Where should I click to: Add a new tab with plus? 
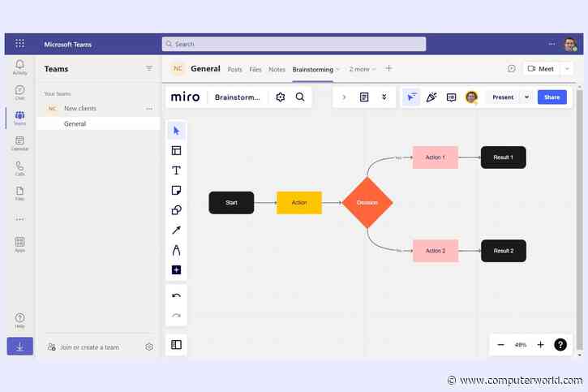point(388,68)
